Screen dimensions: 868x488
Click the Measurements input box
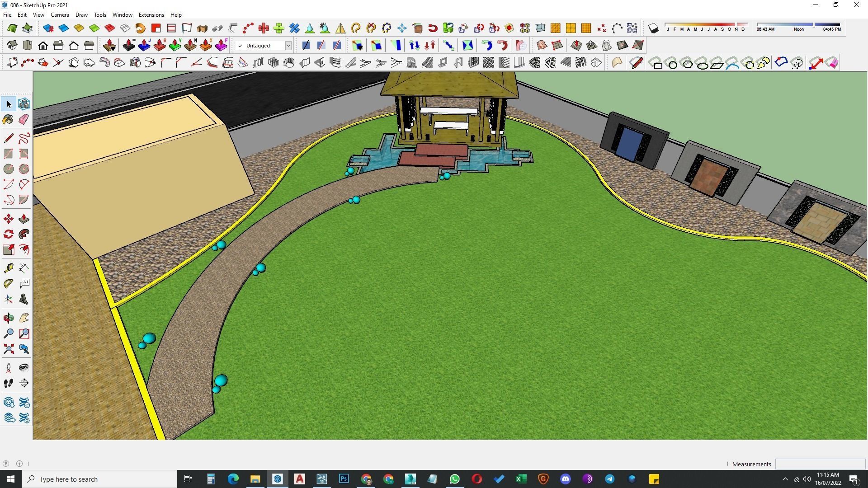[x=820, y=464]
